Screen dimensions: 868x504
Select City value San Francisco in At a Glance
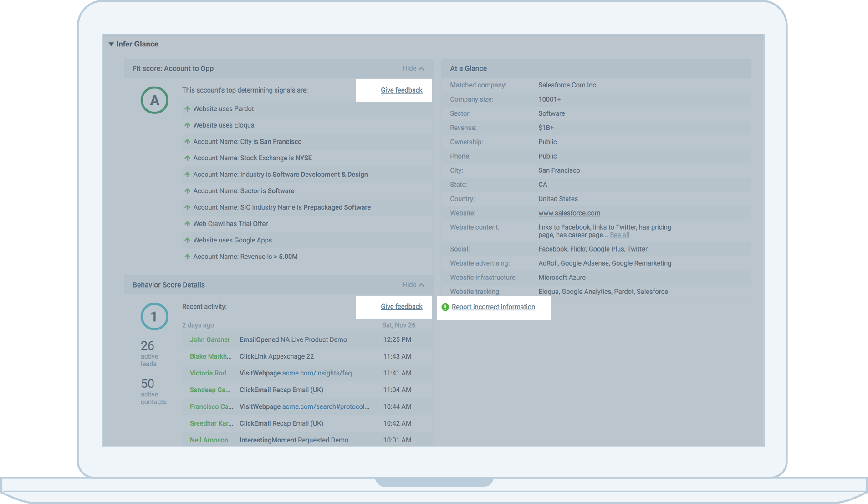(x=559, y=170)
